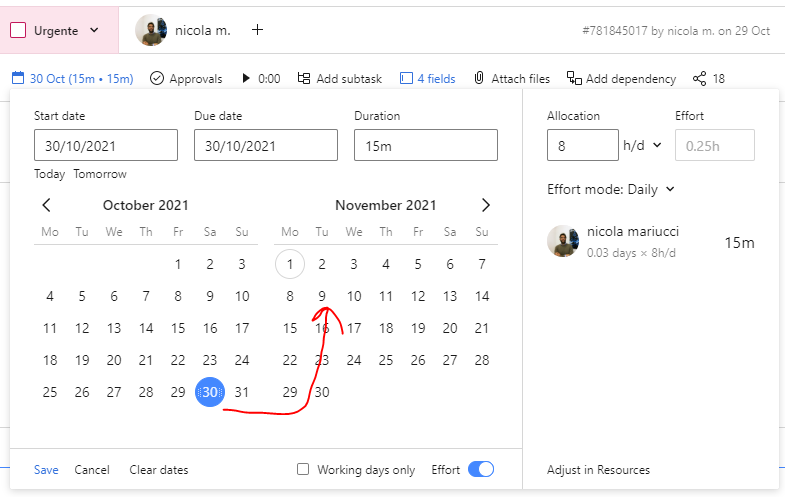Click the plus icon to add assignee
The height and width of the screenshot is (497, 785).
click(257, 30)
